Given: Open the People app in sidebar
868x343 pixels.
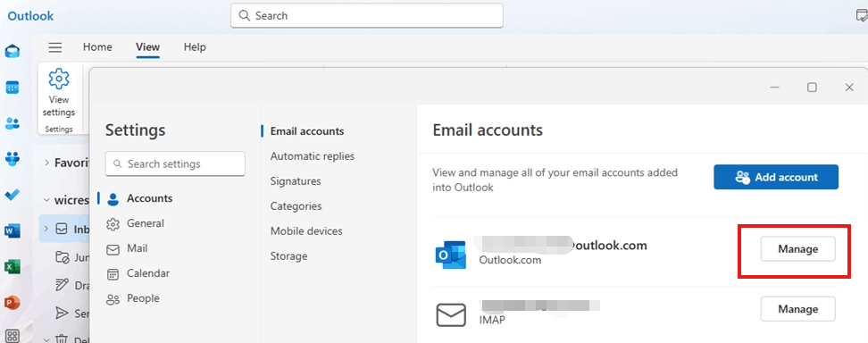Looking at the screenshot, I should tap(13, 123).
